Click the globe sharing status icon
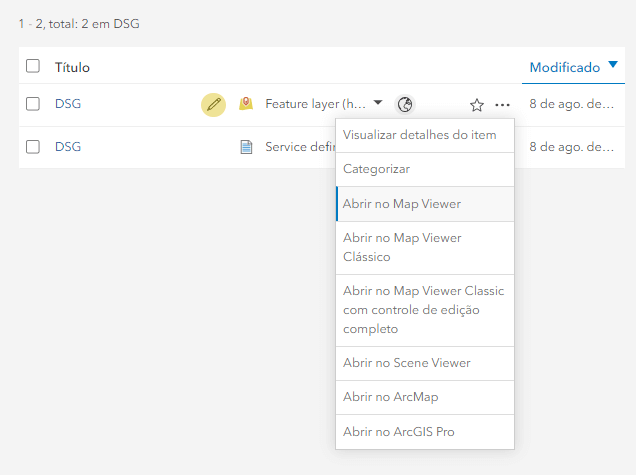Image resolution: width=636 pixels, height=475 pixels. tap(405, 104)
